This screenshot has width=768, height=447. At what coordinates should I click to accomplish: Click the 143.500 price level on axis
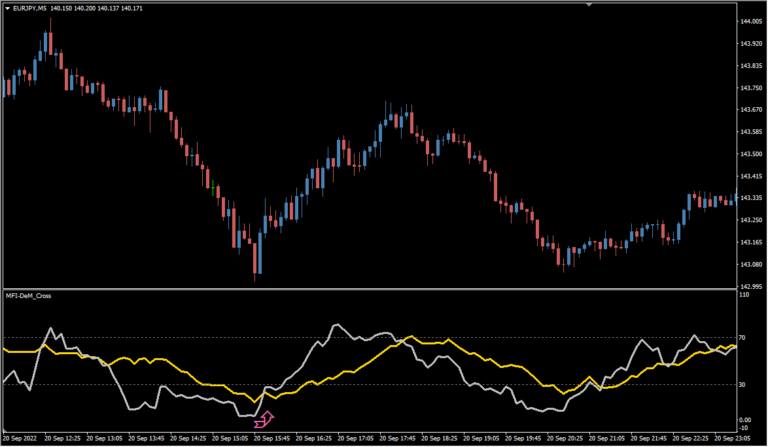click(x=751, y=153)
